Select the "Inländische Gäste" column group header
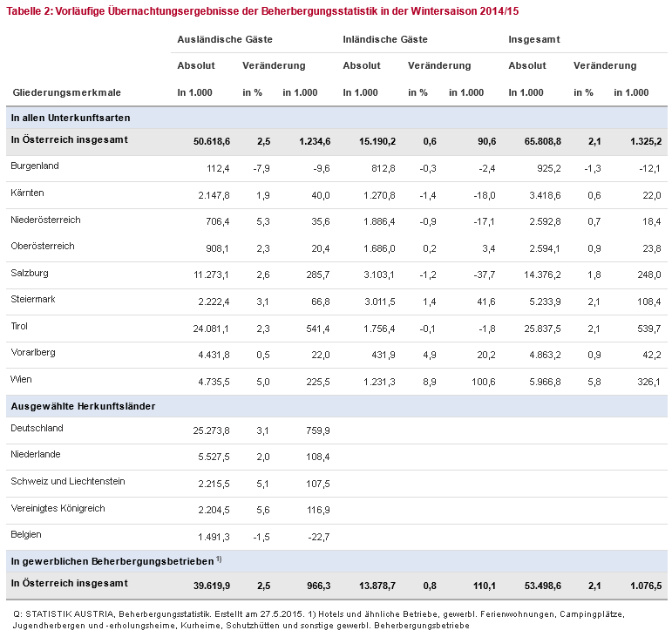672x637 pixels. (x=385, y=40)
